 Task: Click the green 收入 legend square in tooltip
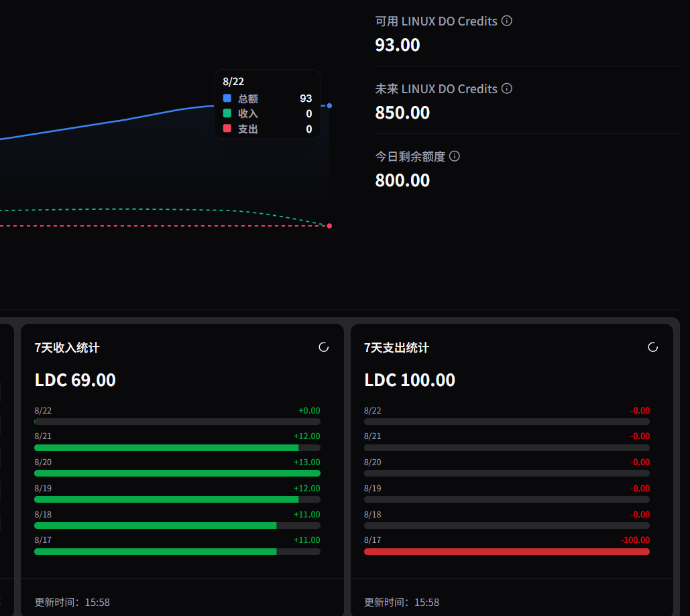tap(227, 113)
